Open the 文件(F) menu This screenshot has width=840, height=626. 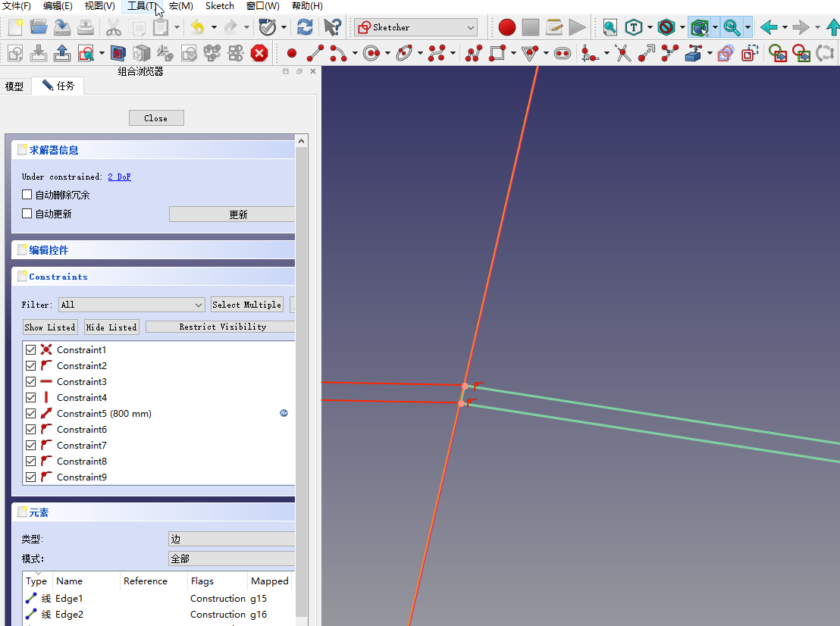17,6
